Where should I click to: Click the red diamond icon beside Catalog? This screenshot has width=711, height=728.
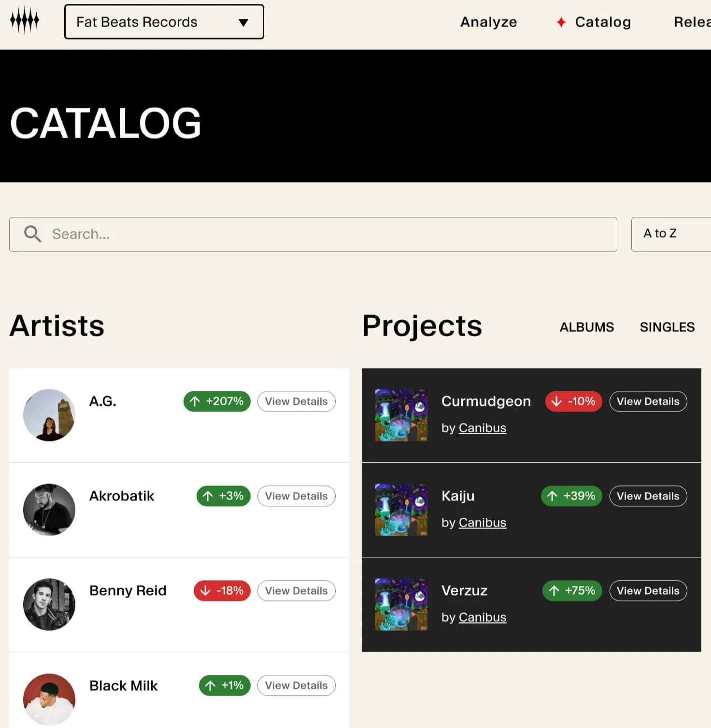pyautogui.click(x=561, y=22)
